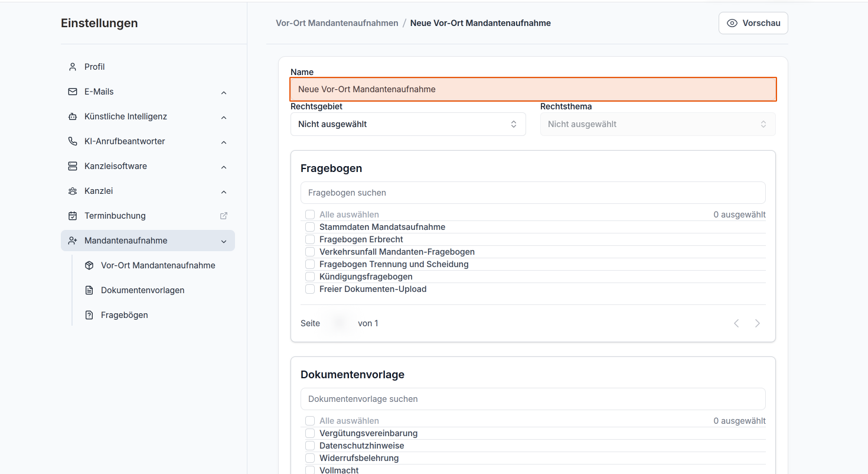Screen dimensions: 868x474
Task: Click the eye icon in Vorschau button
Action: pyautogui.click(x=732, y=23)
